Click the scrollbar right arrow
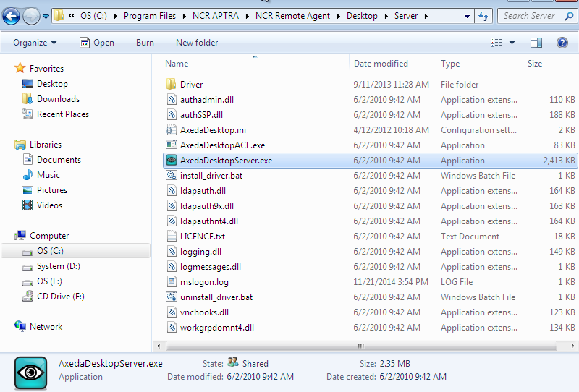 coord(572,346)
